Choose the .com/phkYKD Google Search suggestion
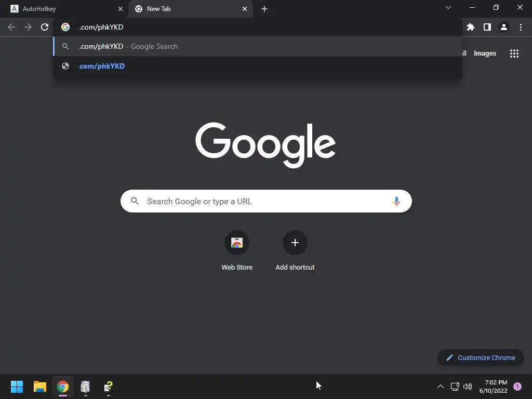Image resolution: width=532 pixels, height=399 pixels. click(x=258, y=46)
